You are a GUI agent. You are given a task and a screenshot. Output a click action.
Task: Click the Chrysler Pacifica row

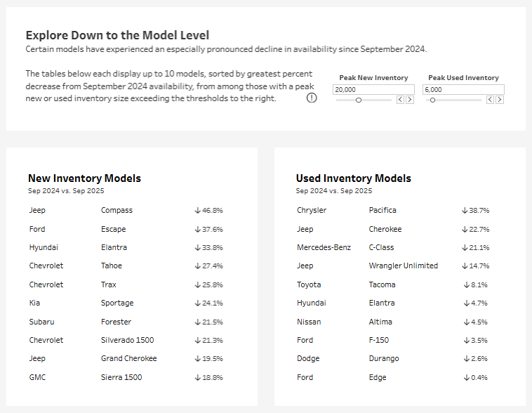[x=393, y=210]
